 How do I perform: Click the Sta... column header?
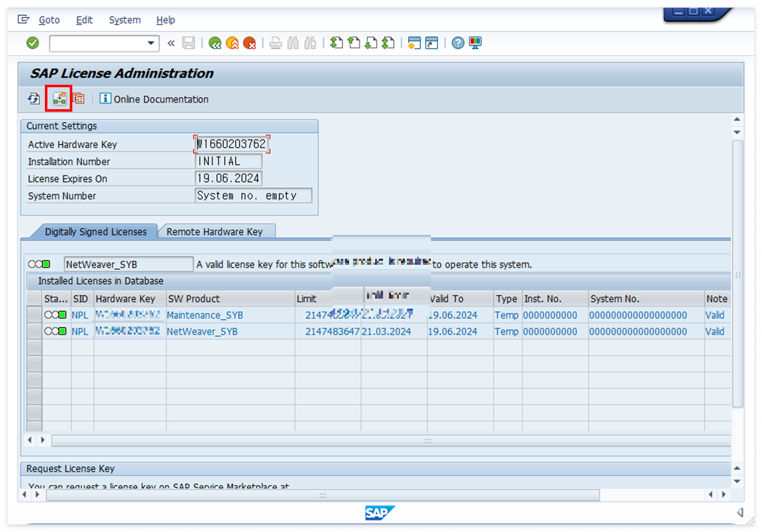56,299
